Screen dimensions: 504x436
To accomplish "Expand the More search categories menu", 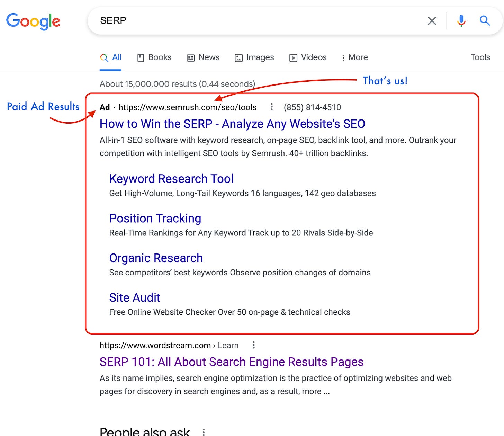I will point(354,57).
